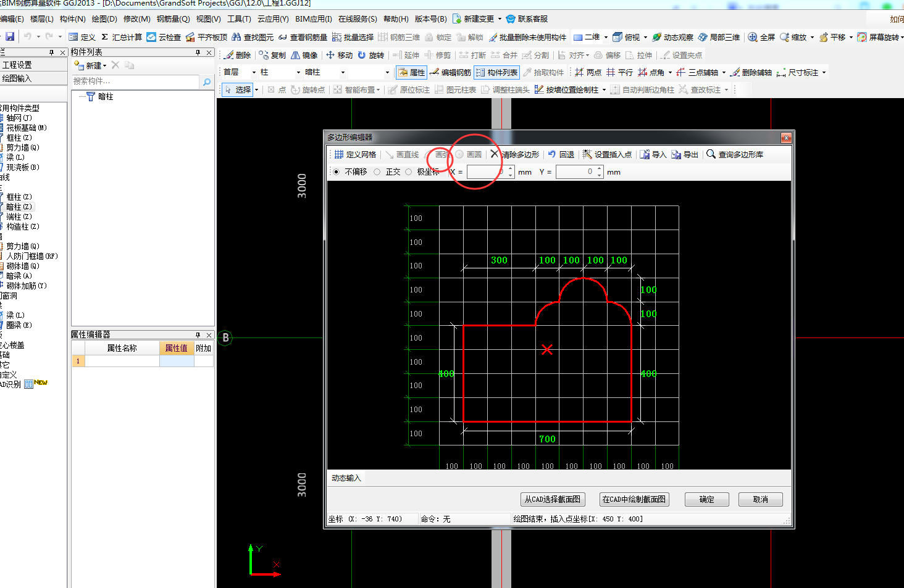Open the 构件(N) menu
The width and height of the screenshot is (904, 588).
[73, 19]
